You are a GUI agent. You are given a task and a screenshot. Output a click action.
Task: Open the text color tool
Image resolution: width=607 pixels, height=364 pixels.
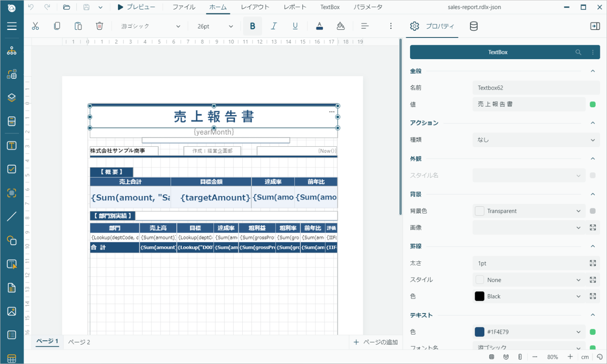[x=320, y=26]
